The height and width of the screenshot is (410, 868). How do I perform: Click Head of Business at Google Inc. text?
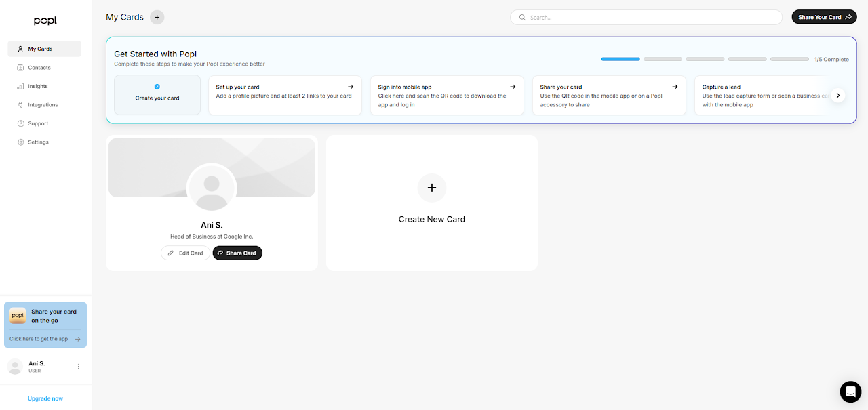(x=212, y=237)
